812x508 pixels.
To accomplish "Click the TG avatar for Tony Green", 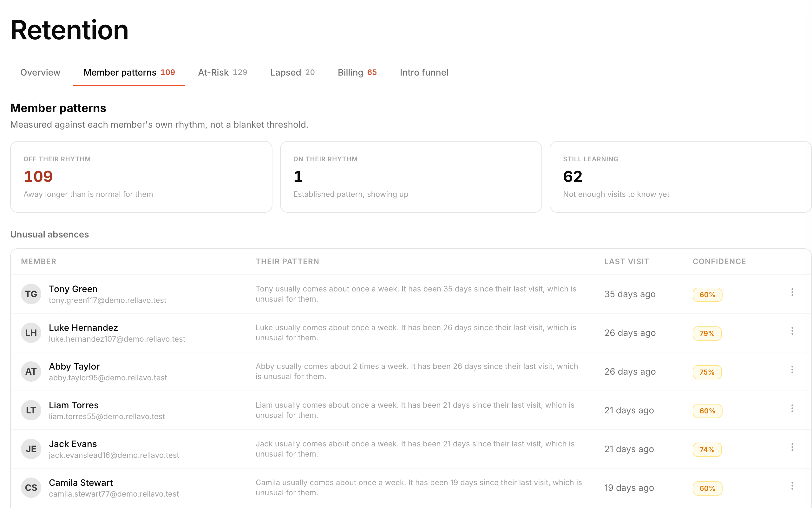I will [31, 294].
